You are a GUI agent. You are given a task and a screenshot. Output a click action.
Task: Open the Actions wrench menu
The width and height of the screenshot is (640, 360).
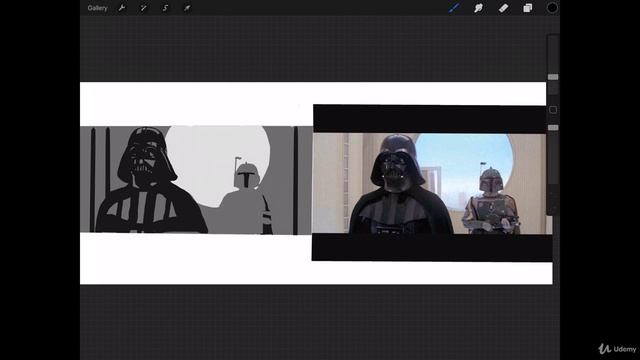click(x=122, y=8)
